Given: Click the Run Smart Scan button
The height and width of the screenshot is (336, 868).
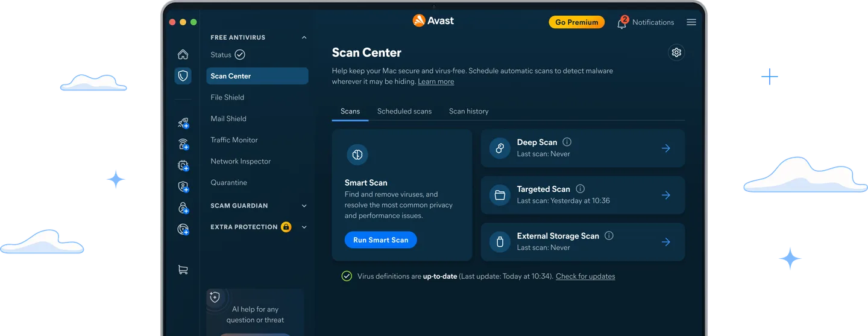Looking at the screenshot, I should click(x=380, y=240).
